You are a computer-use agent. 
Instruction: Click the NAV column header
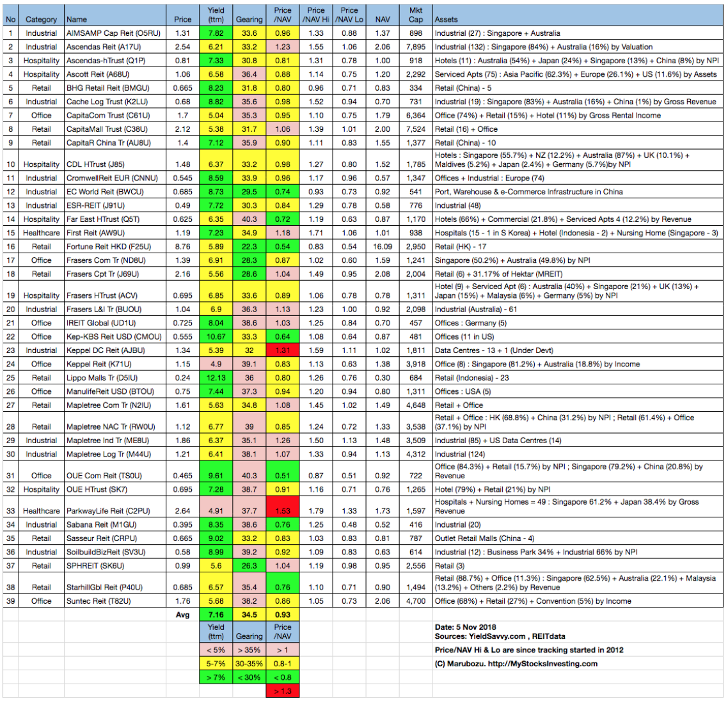383,15
